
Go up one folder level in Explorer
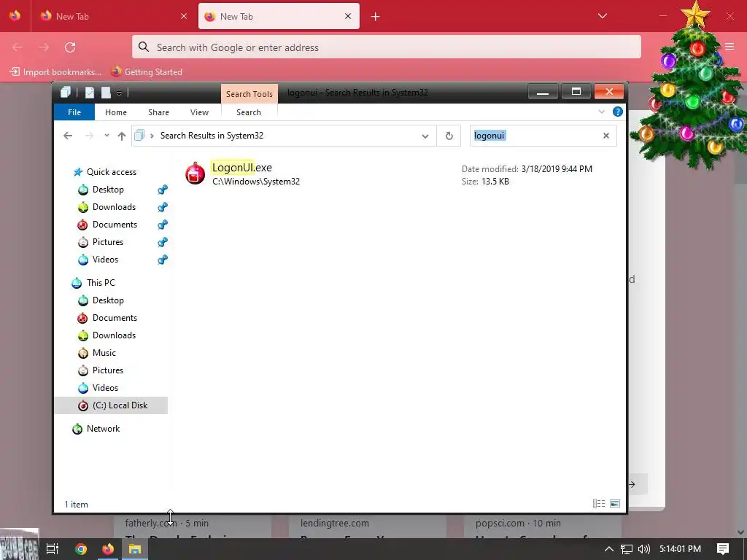(x=122, y=136)
